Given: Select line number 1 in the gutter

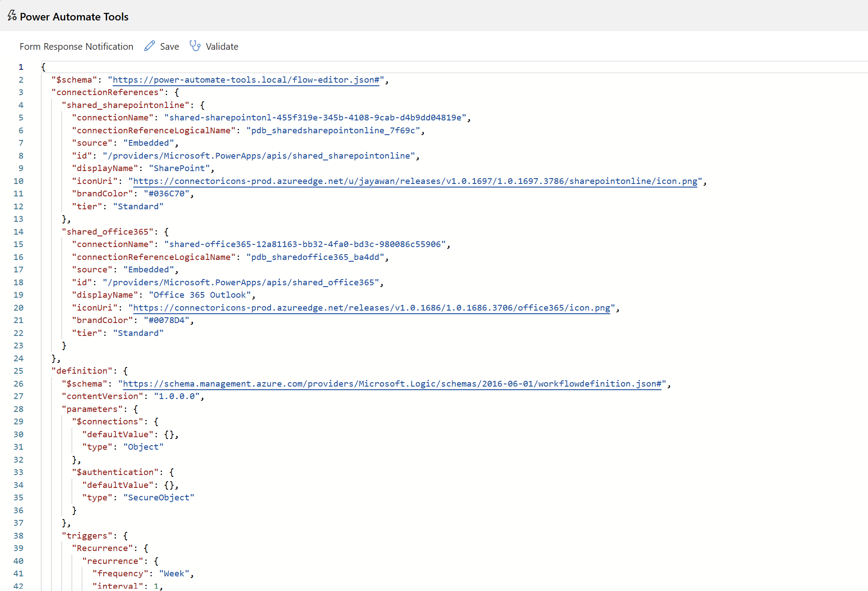Looking at the screenshot, I should [20, 67].
